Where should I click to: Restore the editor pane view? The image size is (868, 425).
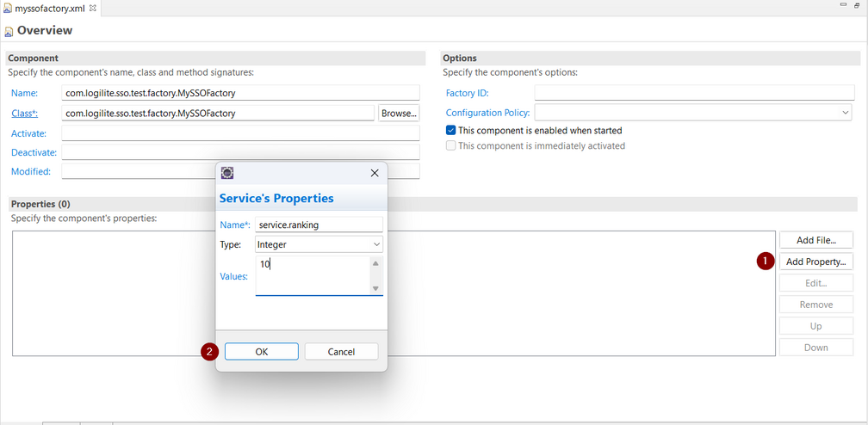858,5
